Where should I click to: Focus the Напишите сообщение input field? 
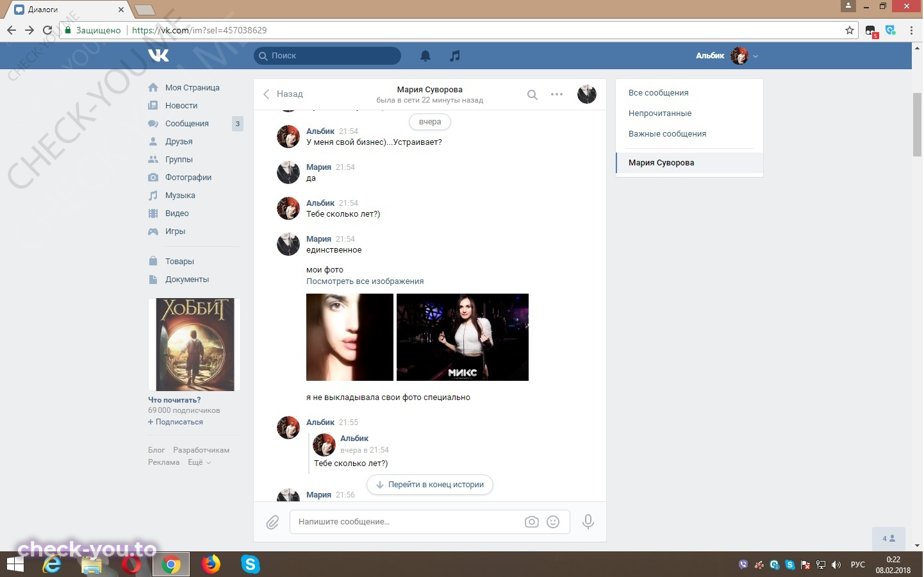pyautogui.click(x=430, y=522)
